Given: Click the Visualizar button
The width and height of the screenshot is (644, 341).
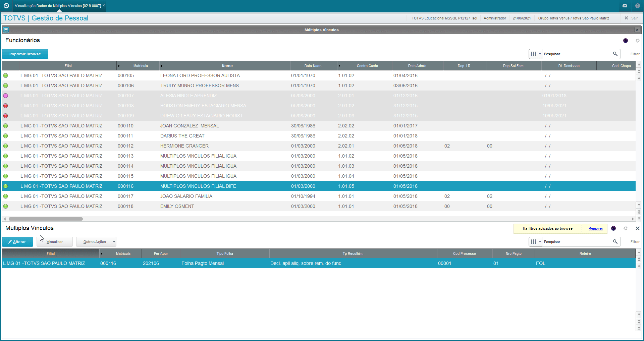Looking at the screenshot, I should click(x=55, y=242).
